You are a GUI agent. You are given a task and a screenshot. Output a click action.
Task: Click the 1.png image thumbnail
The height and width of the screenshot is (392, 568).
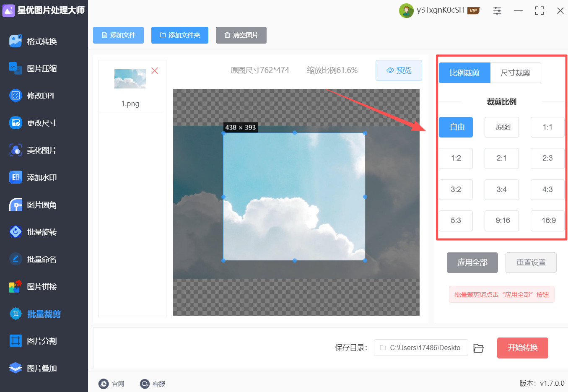click(x=130, y=78)
